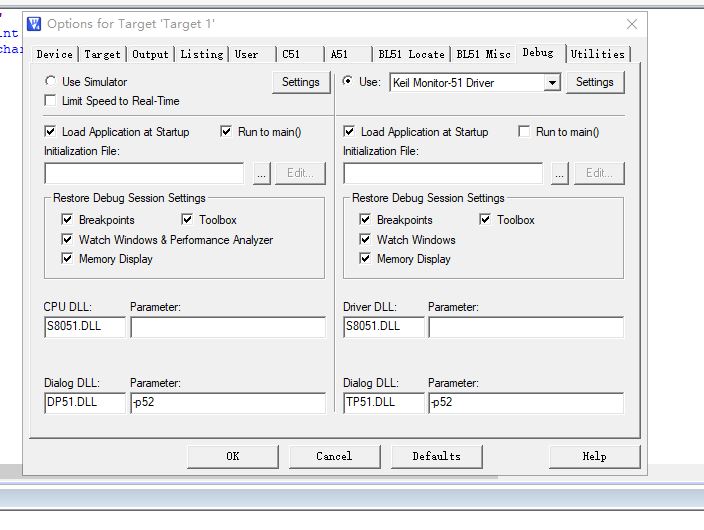
Task: Go to the A51 tab
Action: coord(348,54)
